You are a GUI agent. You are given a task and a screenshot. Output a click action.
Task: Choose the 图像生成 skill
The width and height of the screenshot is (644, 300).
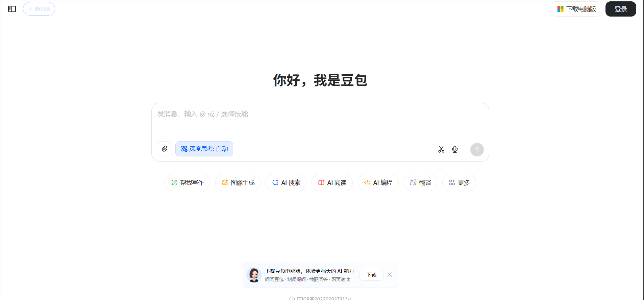coord(238,182)
